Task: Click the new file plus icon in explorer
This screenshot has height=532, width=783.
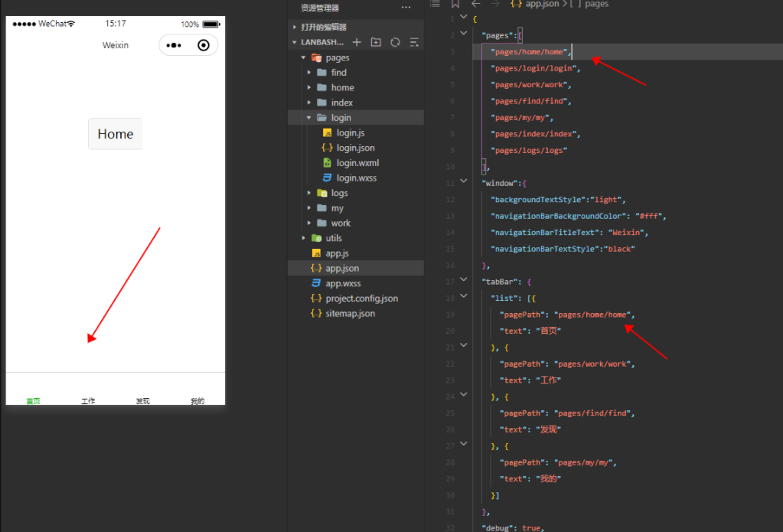Action: click(357, 42)
